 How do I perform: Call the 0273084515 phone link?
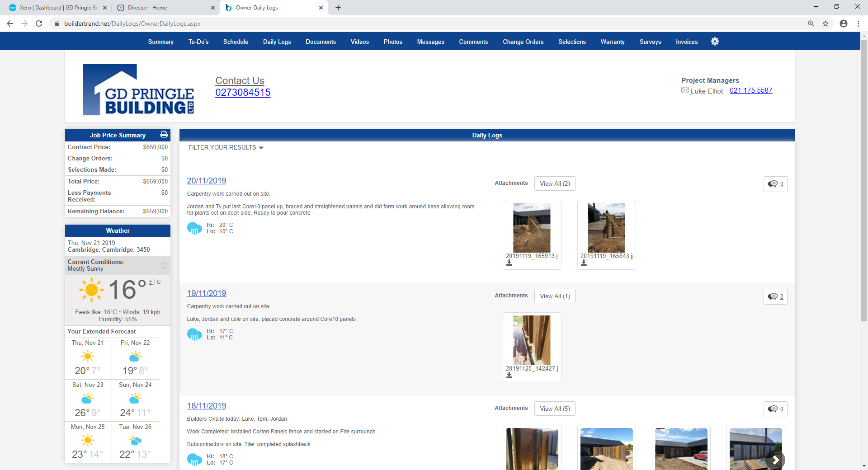[243, 92]
